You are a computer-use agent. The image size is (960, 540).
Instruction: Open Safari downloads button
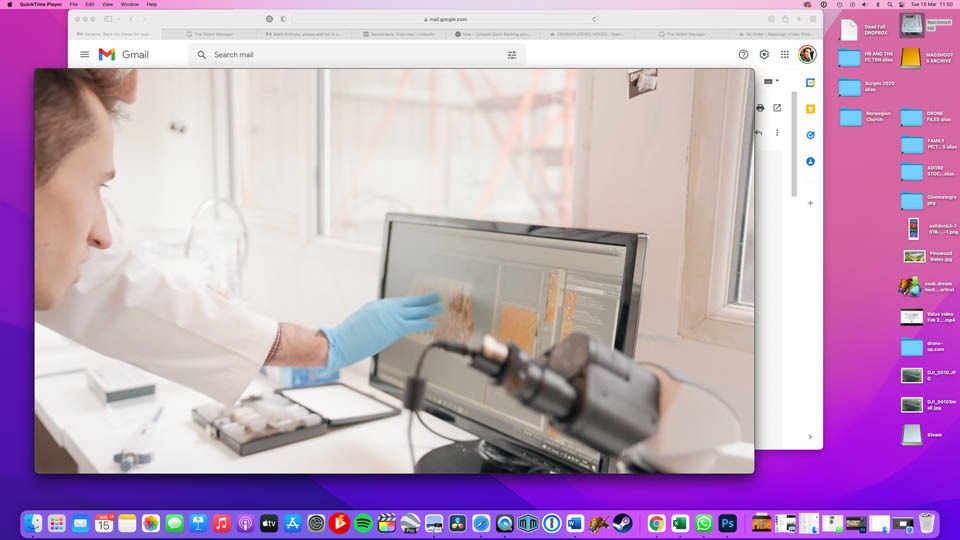pyautogui.click(x=771, y=19)
